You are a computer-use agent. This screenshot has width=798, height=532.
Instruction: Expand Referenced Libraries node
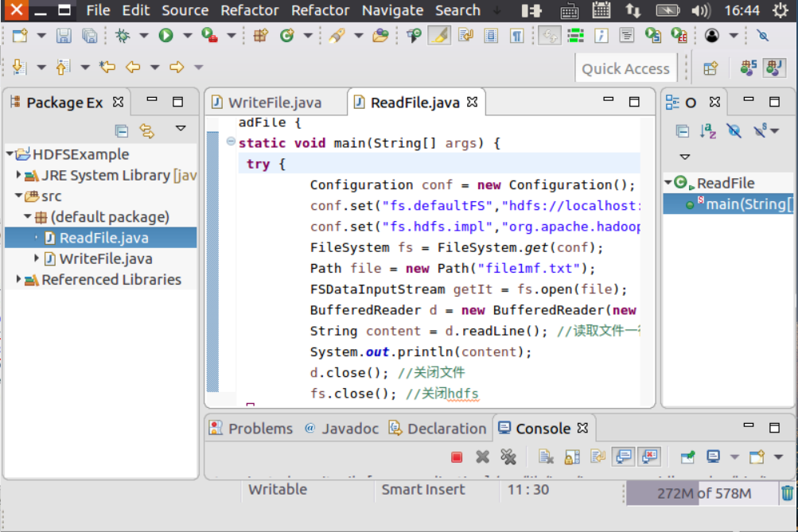[x=18, y=278]
